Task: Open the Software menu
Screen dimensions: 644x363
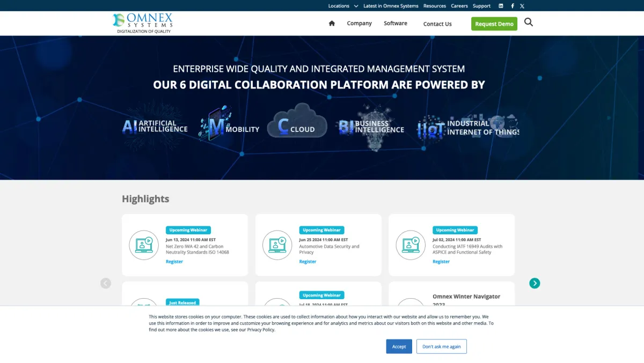Action: tap(396, 23)
